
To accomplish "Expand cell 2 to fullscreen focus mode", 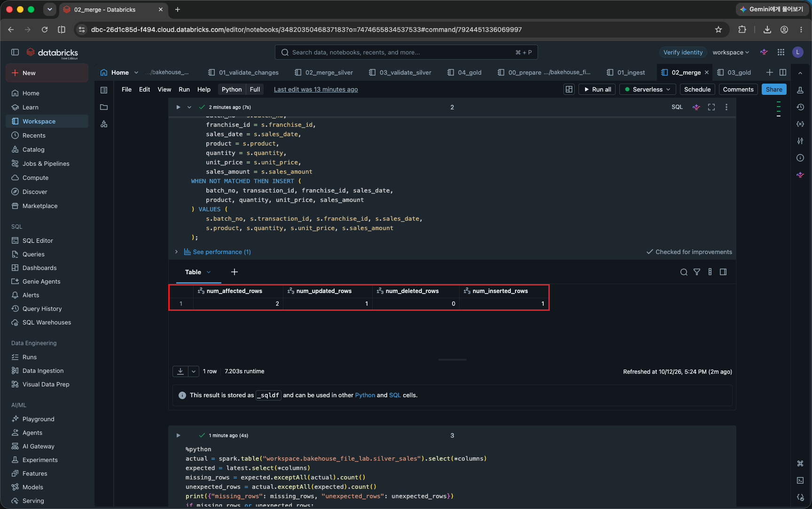I will coord(711,107).
